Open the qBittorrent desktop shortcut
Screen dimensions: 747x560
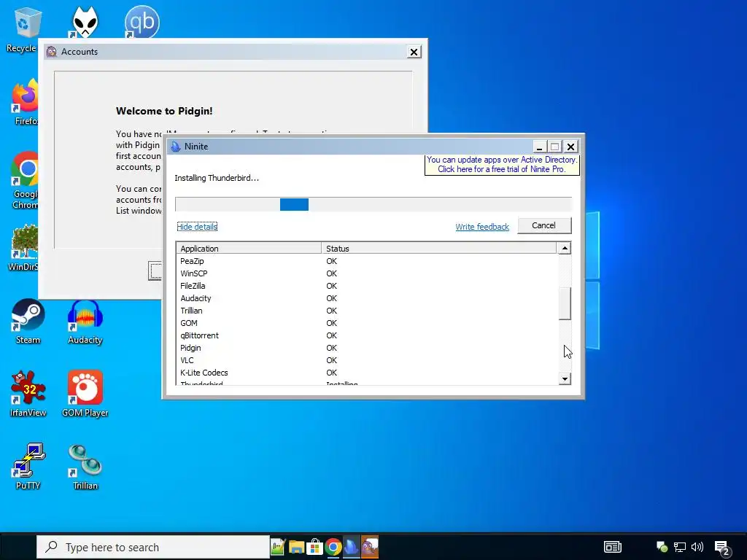[142, 22]
